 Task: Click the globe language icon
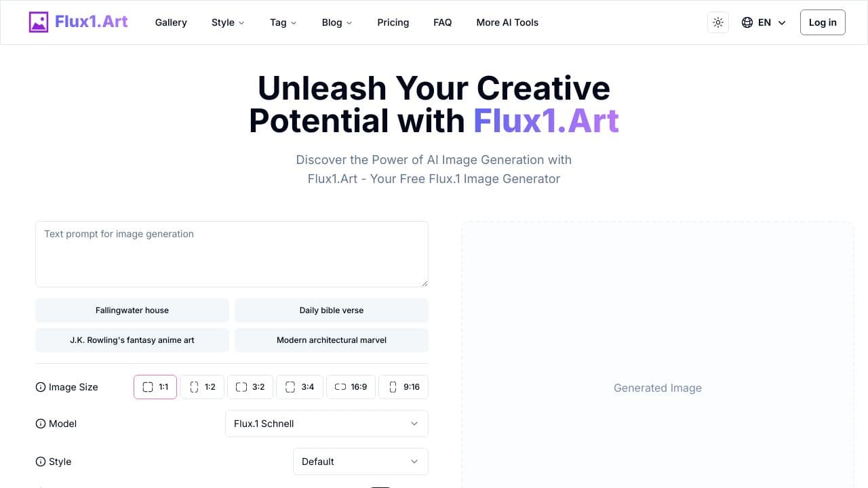(x=747, y=22)
